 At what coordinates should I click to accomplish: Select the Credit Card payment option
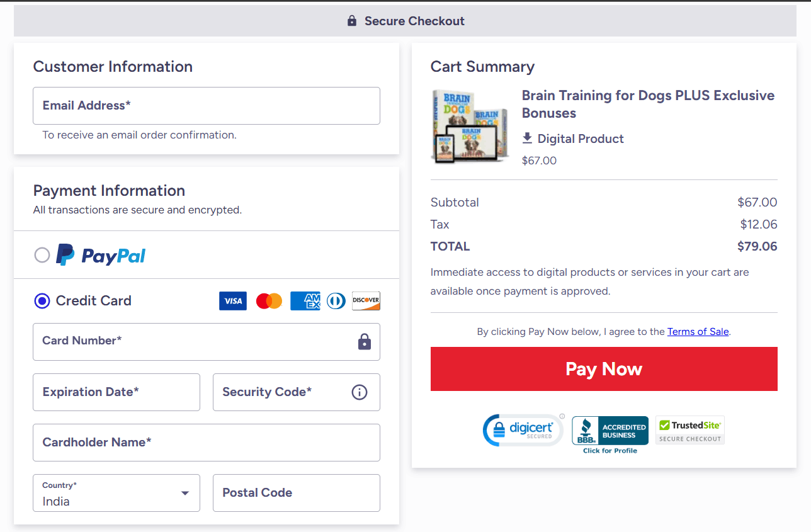42,301
